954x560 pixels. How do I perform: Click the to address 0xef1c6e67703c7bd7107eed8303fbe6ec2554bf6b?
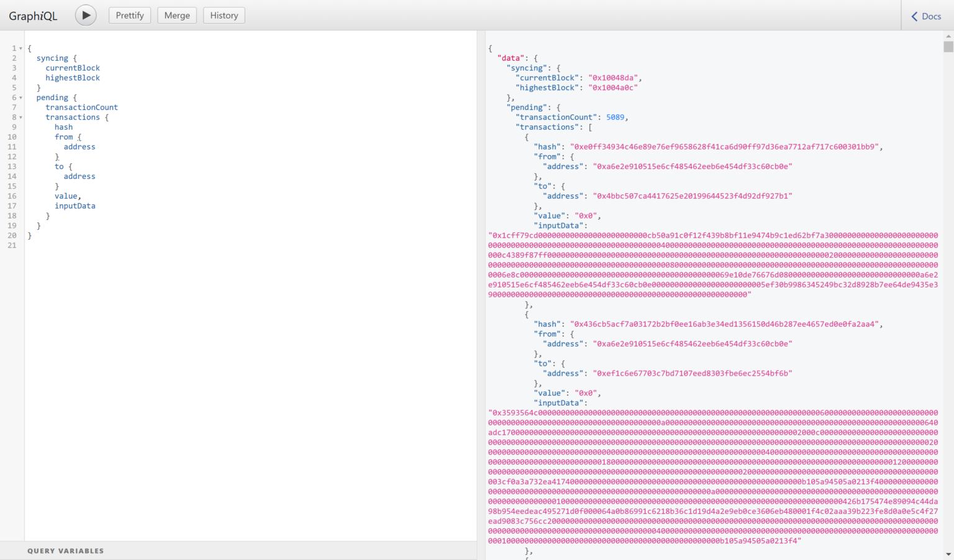click(693, 374)
